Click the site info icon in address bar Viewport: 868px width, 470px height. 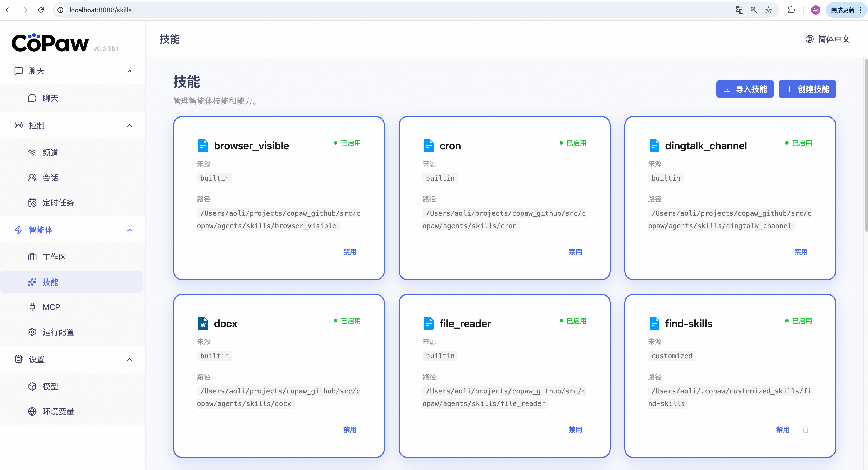point(61,10)
